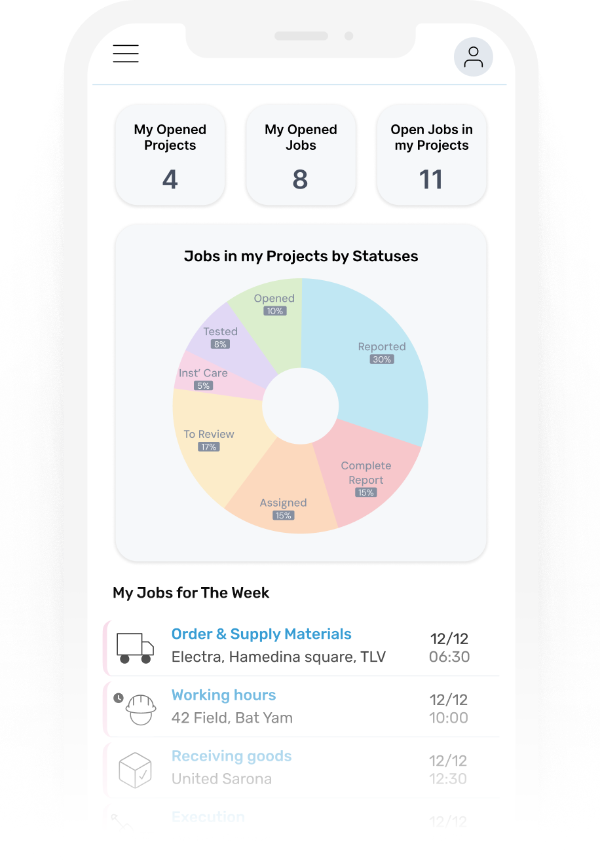The image size is (600, 868).
Task: Open the Working hours job
Action: point(223,695)
